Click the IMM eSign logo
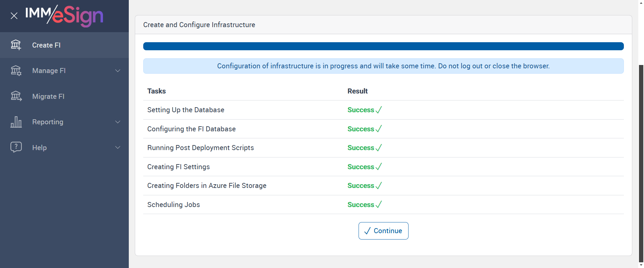 point(64,16)
